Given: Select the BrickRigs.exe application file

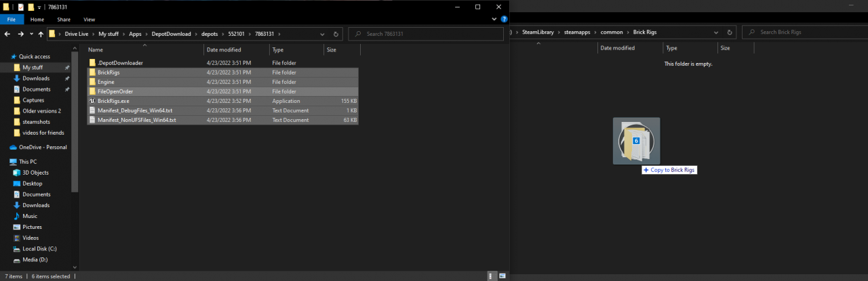Looking at the screenshot, I should coord(113,101).
